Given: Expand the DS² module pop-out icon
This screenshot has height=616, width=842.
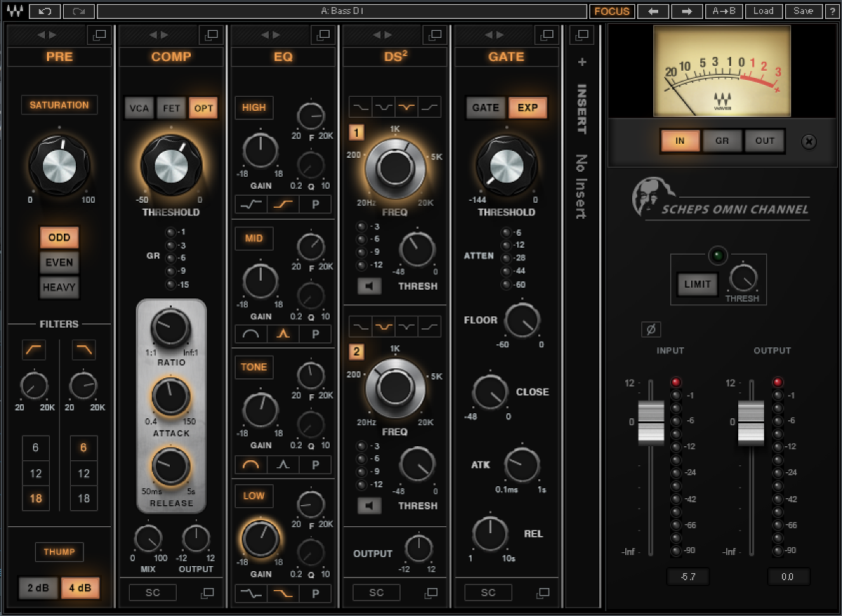Looking at the screenshot, I should coord(434,34).
